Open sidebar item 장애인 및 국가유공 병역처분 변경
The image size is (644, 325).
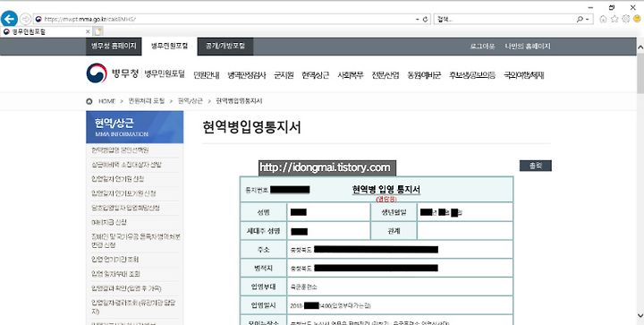pyautogui.click(x=136, y=241)
